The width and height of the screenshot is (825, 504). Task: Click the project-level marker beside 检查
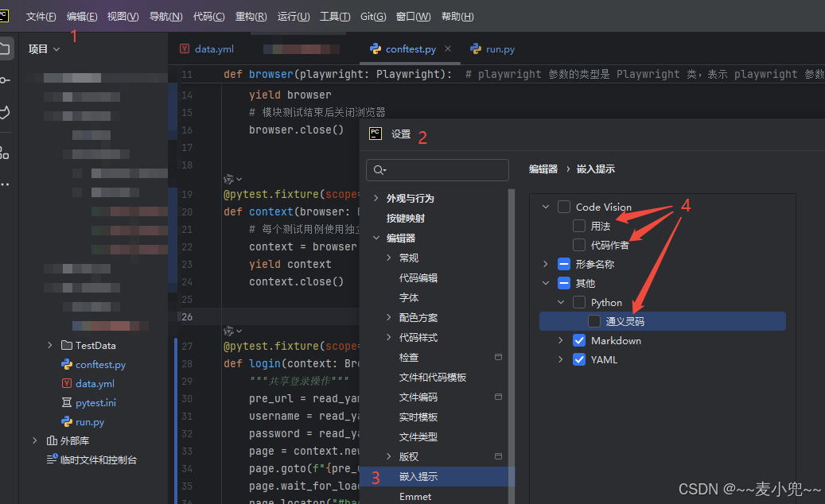[x=498, y=357]
